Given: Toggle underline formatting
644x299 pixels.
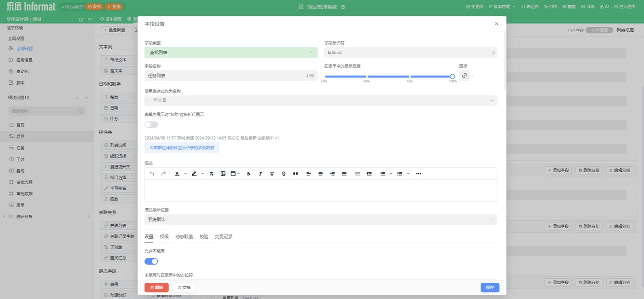Looking at the screenshot, I should click(x=272, y=174).
